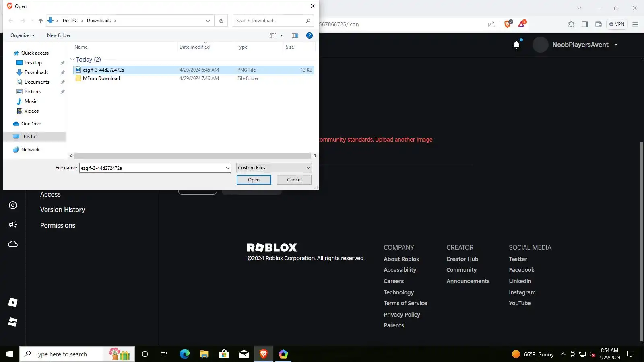This screenshot has height=362, width=644.
Task: Open the dialog Help question mark
Action: (310, 35)
